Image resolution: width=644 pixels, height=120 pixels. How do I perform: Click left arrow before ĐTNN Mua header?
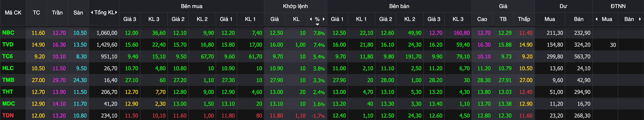pyautogui.click(x=597, y=19)
